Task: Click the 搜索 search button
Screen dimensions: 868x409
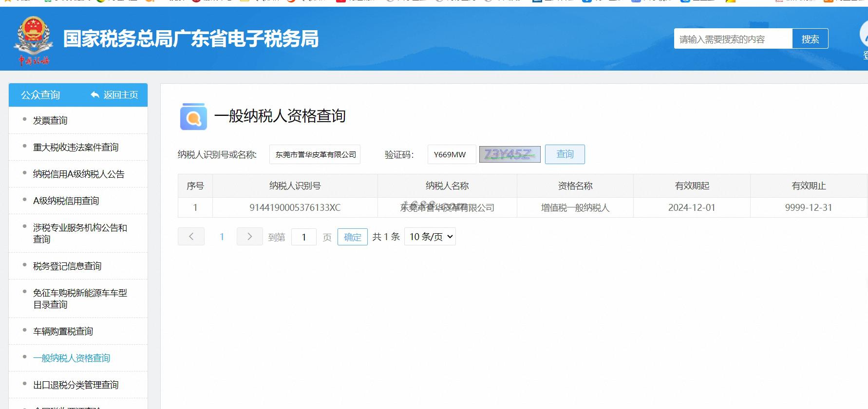Action: pyautogui.click(x=810, y=39)
